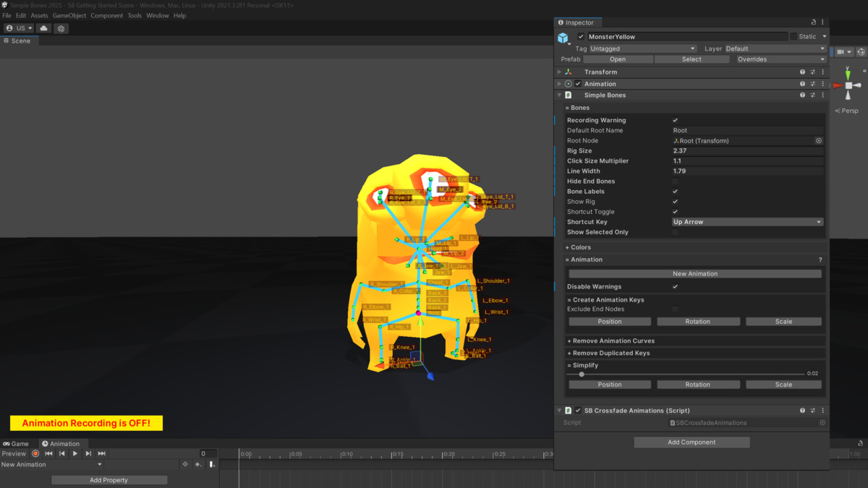Jump to first frame with the skip-back icon
The height and width of the screenshot is (488, 868).
48,453
